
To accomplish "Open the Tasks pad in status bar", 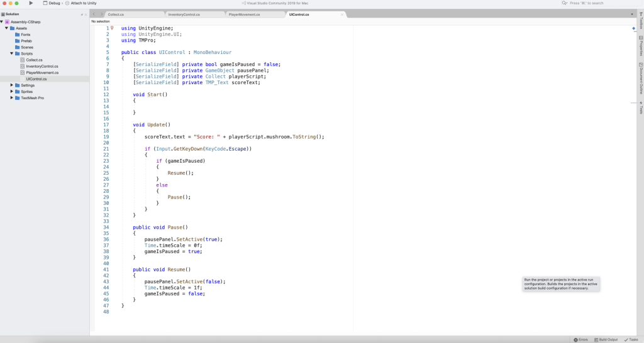I will pos(631,339).
